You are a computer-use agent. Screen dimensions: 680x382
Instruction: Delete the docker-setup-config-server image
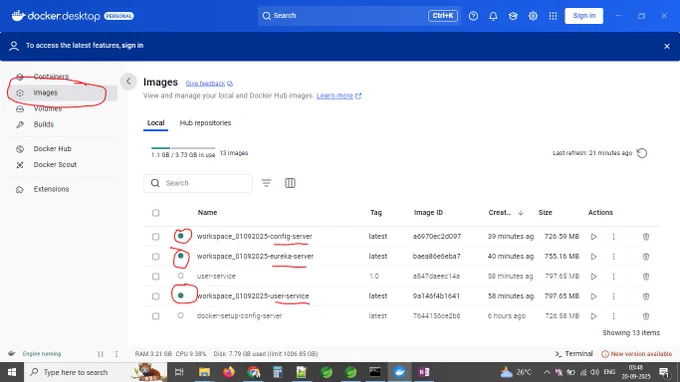(646, 317)
